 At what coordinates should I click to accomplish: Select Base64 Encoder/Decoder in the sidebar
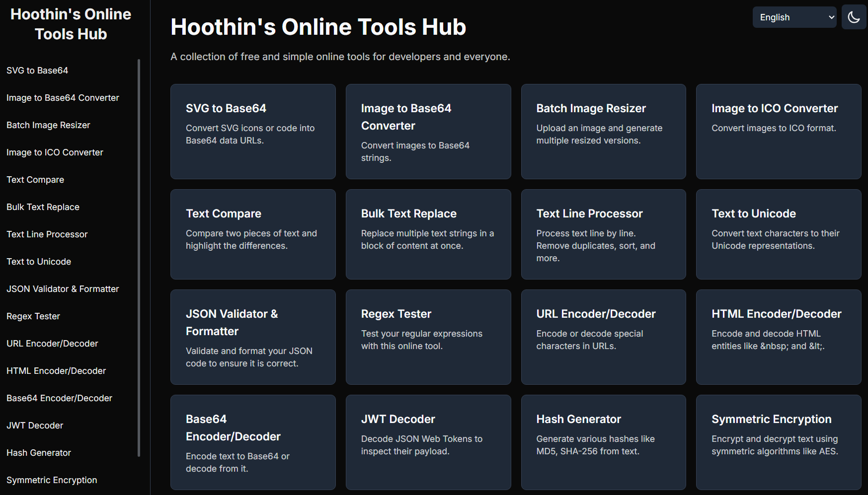click(59, 398)
